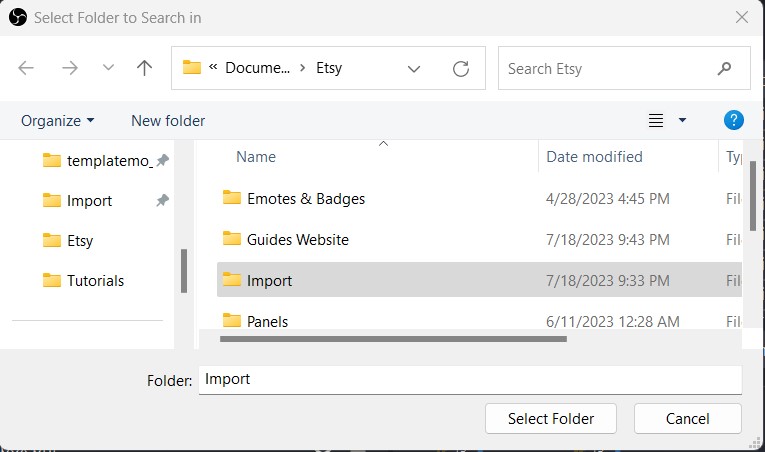This screenshot has width=765, height=452.
Task: Click the list view layout icon
Action: [656, 120]
